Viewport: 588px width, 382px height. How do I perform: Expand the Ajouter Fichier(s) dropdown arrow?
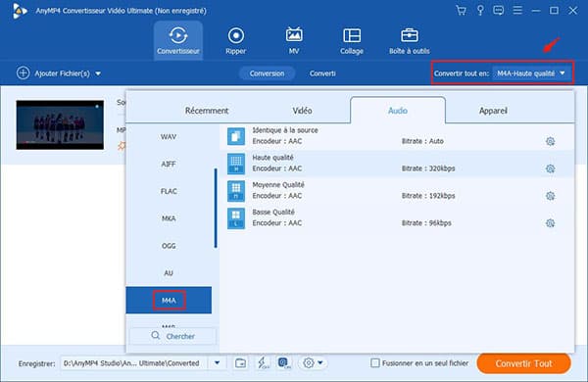pos(98,73)
